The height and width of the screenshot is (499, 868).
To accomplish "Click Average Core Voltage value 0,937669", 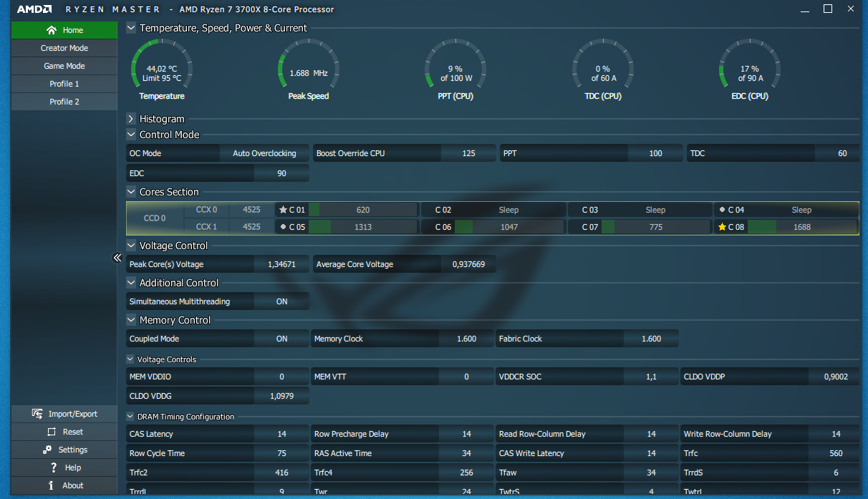I will (468, 264).
